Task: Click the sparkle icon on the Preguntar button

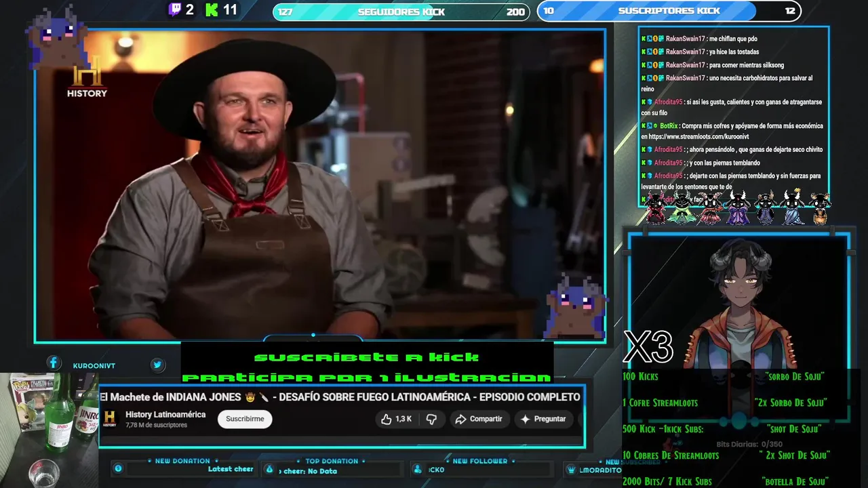Action: coord(525,419)
